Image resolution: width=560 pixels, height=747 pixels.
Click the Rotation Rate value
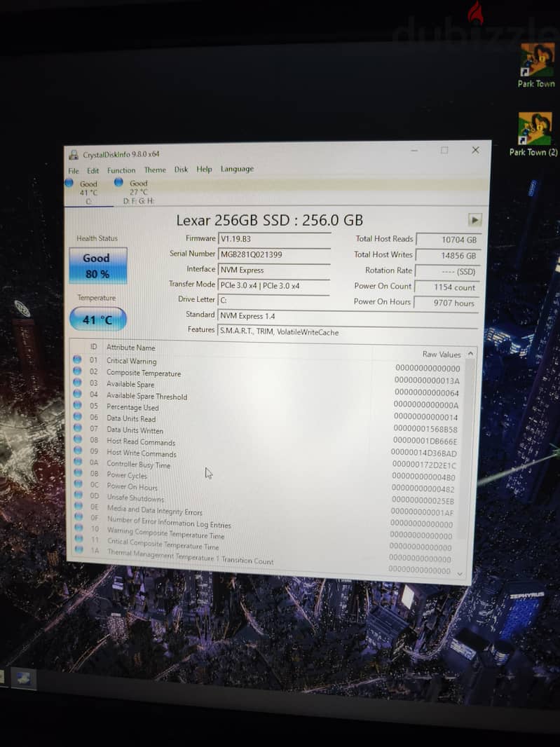point(447,272)
